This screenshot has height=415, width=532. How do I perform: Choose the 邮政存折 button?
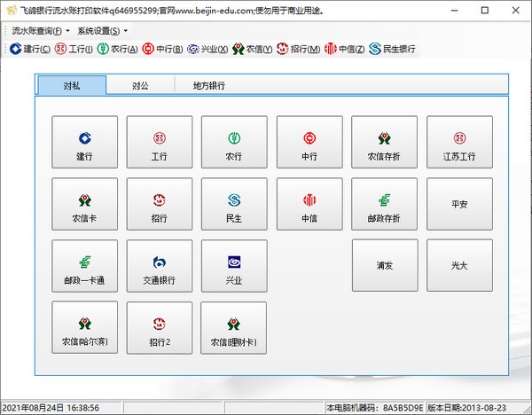click(x=384, y=204)
